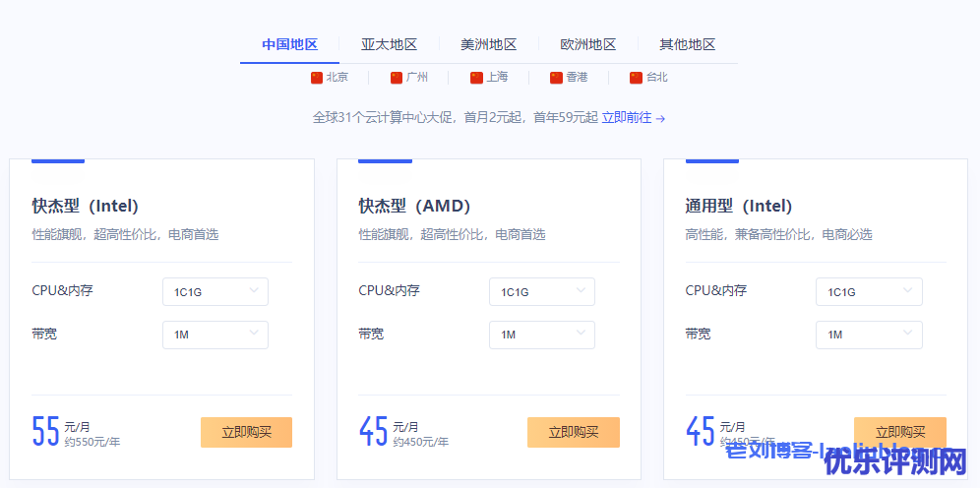Expand 带宽 dropdown for 快杰型 (Intel)
The image size is (980, 488).
[215, 335]
